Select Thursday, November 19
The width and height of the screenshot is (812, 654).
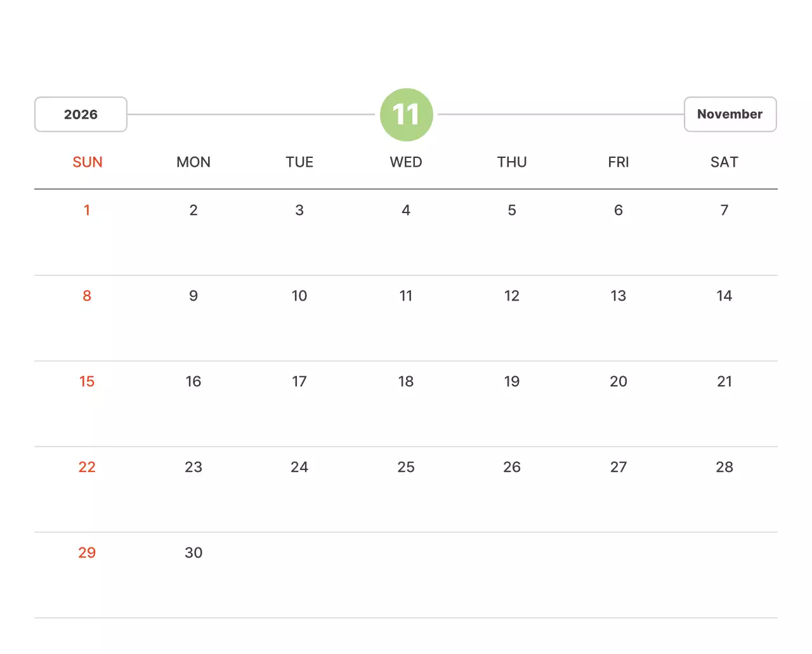pos(511,381)
